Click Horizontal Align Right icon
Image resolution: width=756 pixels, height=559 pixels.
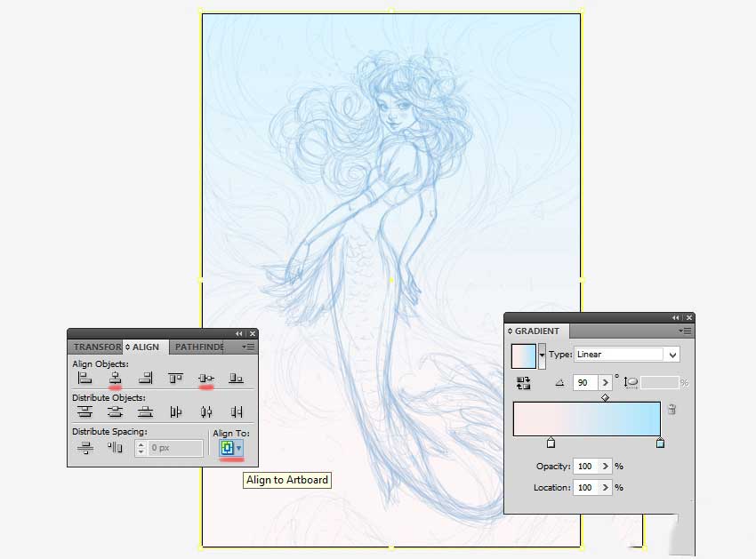click(x=145, y=378)
